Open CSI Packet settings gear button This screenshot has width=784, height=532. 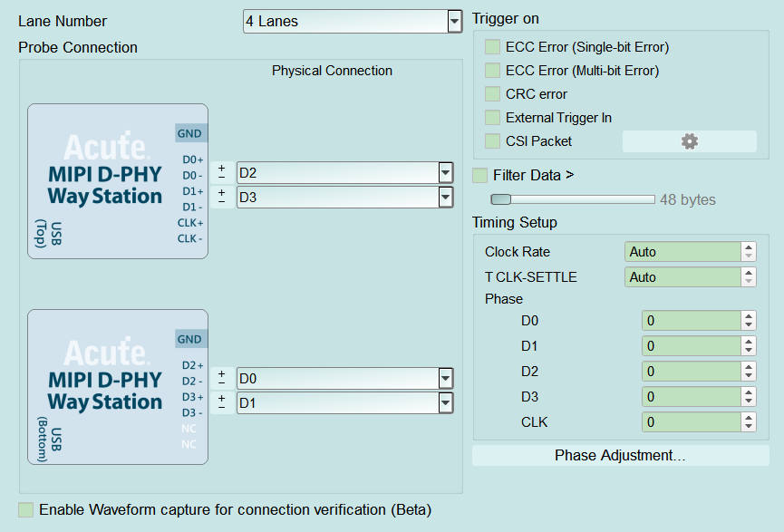(x=689, y=141)
